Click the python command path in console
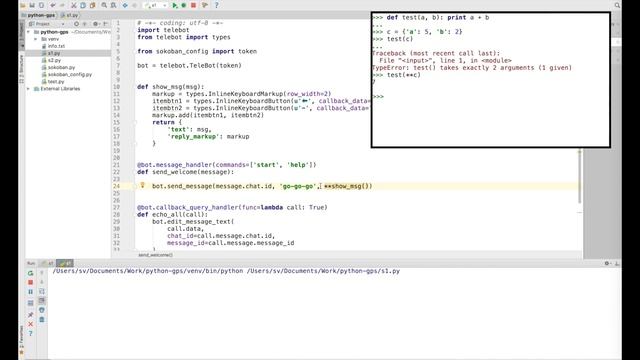640x360 pixels. coord(226,271)
